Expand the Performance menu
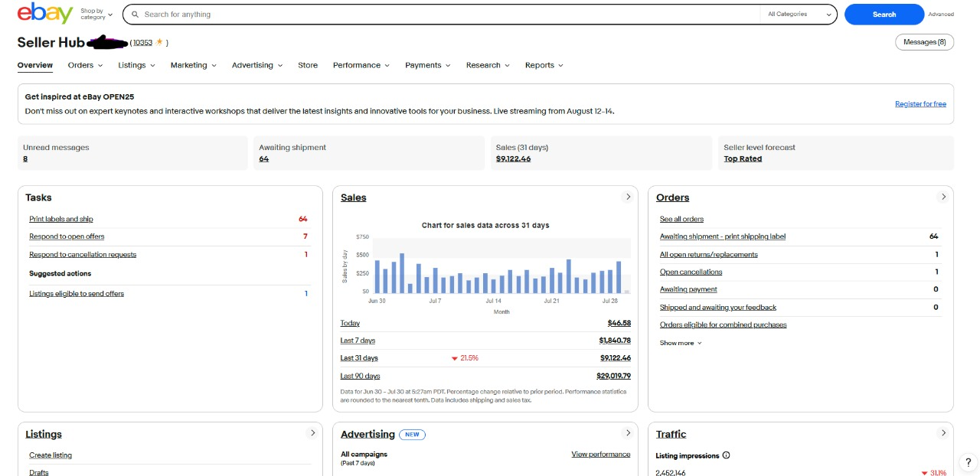The width and height of the screenshot is (980, 476). point(361,65)
